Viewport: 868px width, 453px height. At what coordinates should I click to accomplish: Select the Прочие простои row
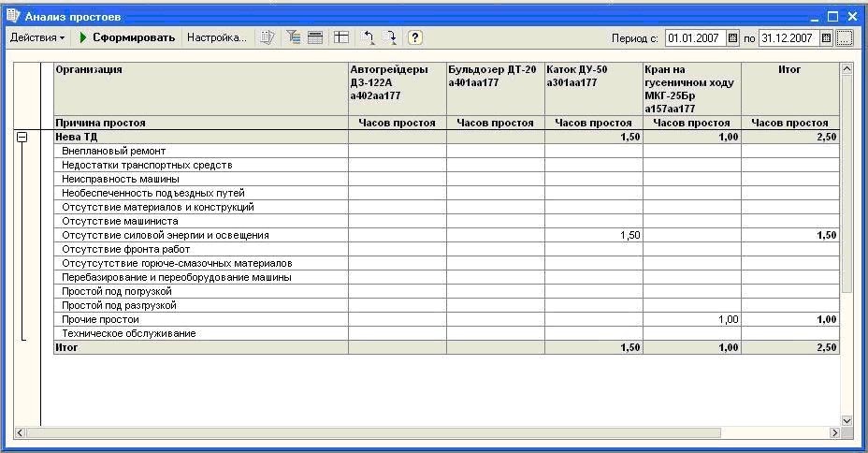(x=446, y=319)
